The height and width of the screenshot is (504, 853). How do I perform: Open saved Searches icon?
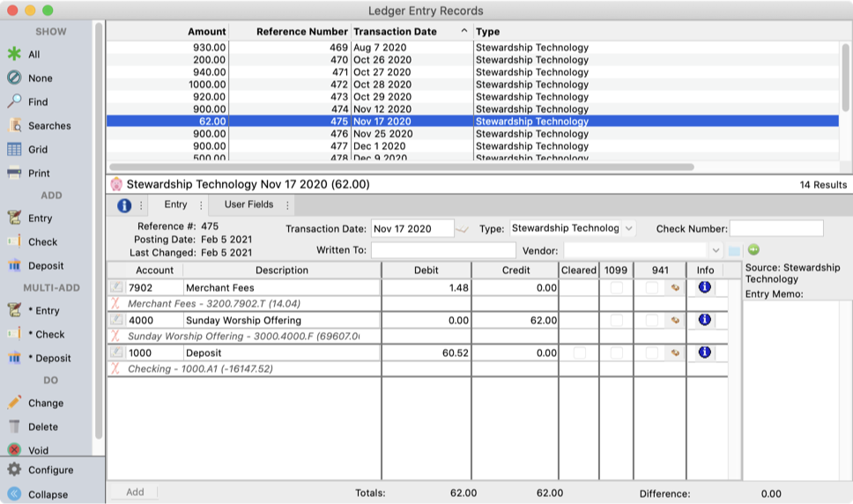(14, 126)
